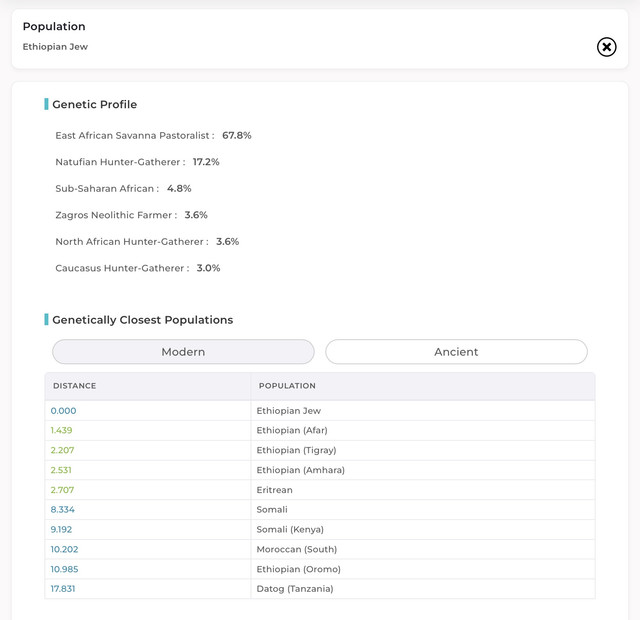Click the 1.439 distance value
The width and height of the screenshot is (640, 620).
pos(61,430)
